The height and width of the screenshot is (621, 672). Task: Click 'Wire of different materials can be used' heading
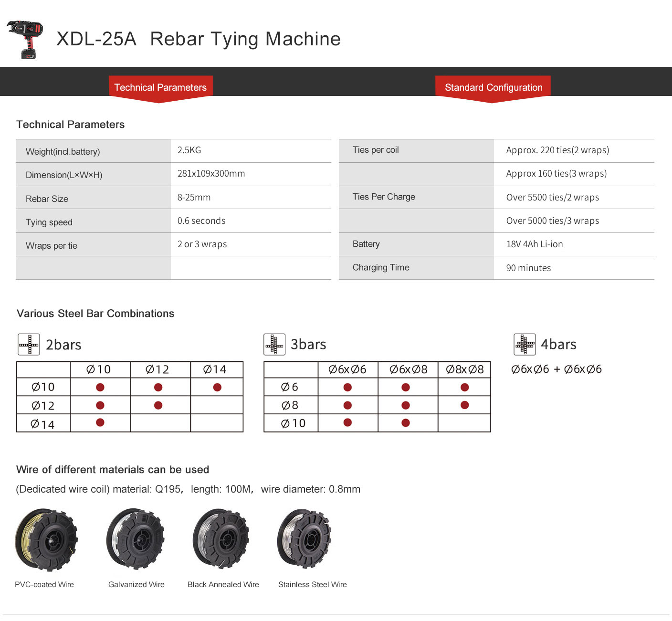tap(113, 470)
